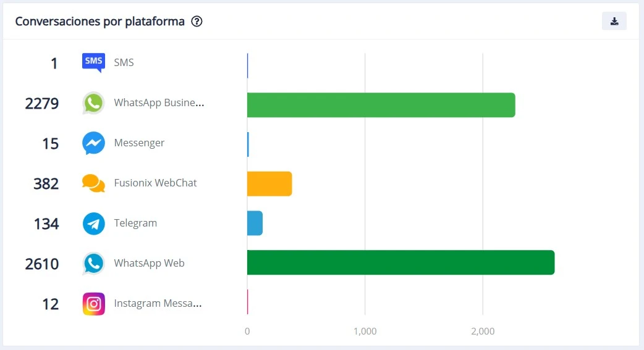The width and height of the screenshot is (644, 350).
Task: Click the Instagram Messaging icon
Action: click(x=94, y=304)
